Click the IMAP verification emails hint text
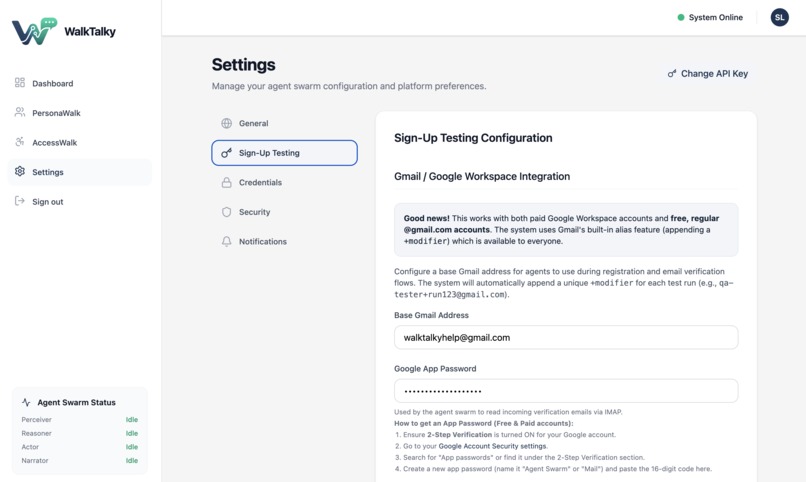This screenshot has width=806, height=482. click(508, 412)
